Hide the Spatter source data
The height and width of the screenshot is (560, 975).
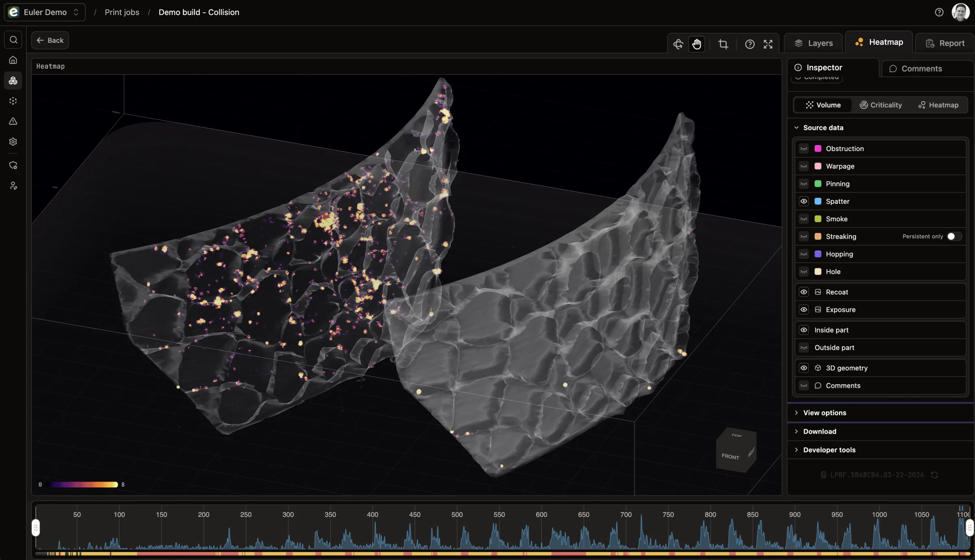[804, 201]
